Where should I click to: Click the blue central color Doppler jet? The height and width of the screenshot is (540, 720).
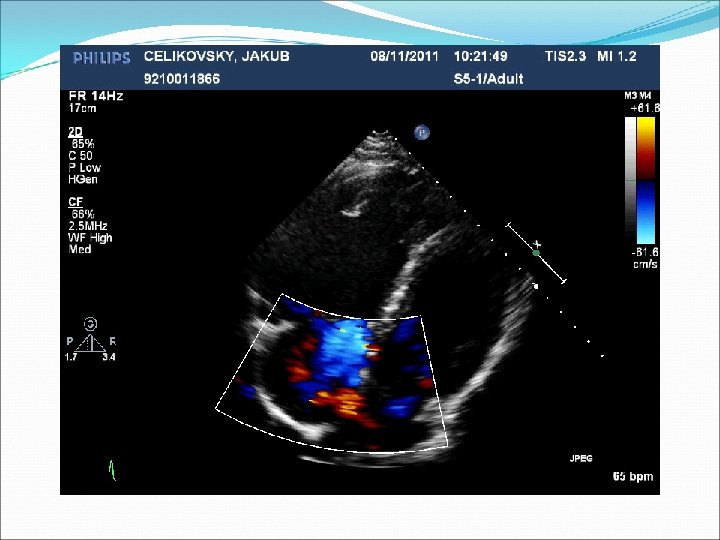coord(342,354)
